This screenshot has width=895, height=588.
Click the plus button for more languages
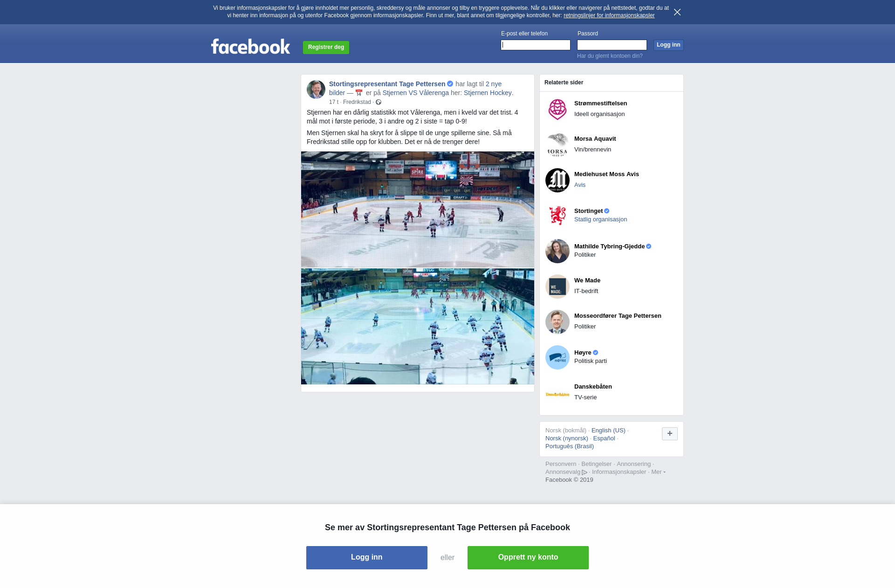coord(670,434)
